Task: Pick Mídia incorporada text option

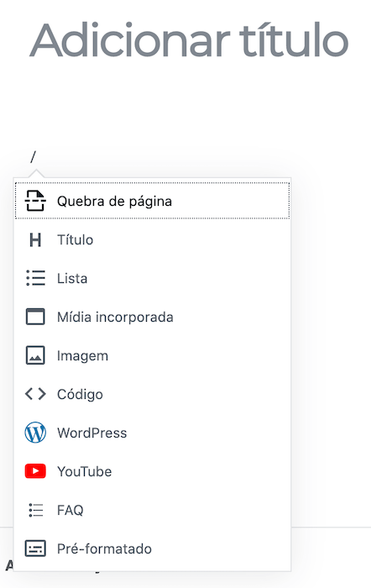Action: click(x=115, y=318)
